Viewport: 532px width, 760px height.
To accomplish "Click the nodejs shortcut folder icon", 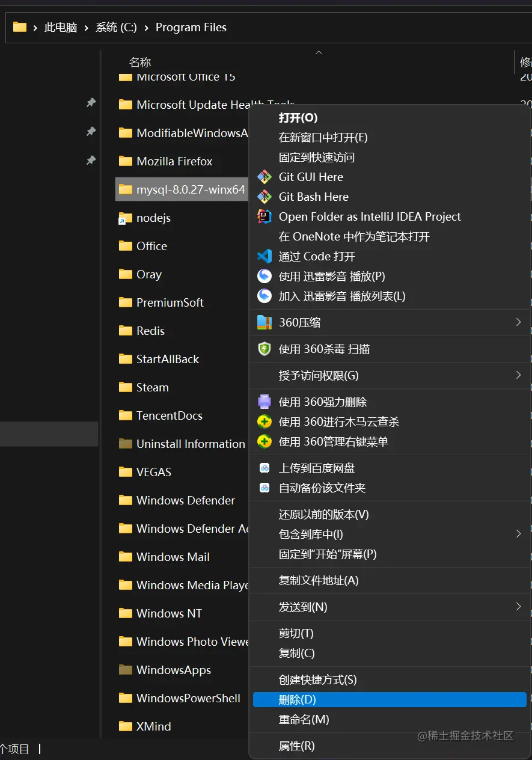I will click(126, 218).
